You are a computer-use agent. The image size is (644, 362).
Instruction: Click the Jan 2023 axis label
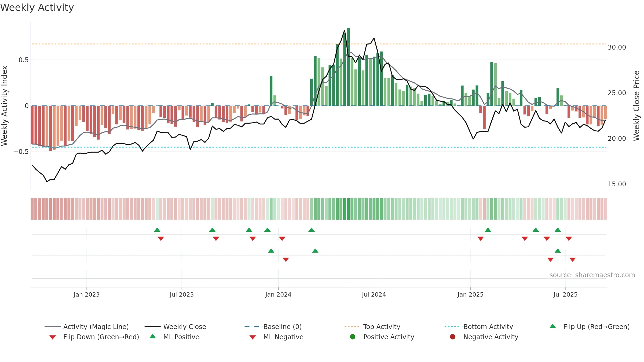(87, 294)
